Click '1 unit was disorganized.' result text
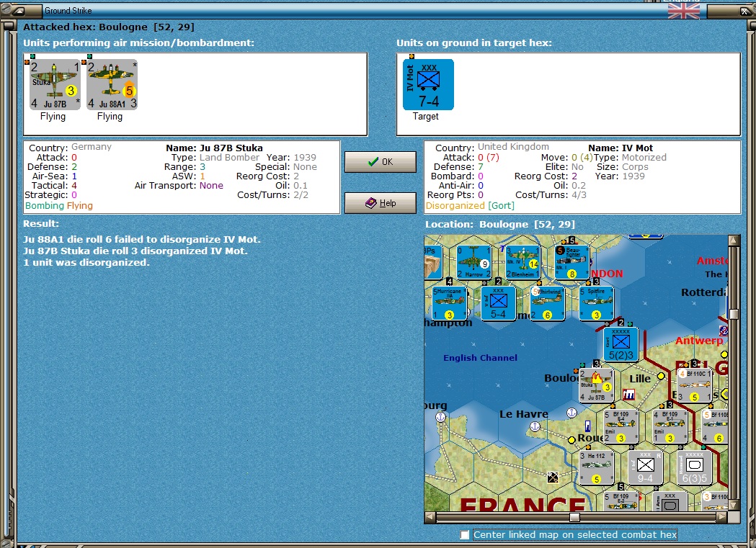Image resolution: width=756 pixels, height=548 pixels. [86, 262]
